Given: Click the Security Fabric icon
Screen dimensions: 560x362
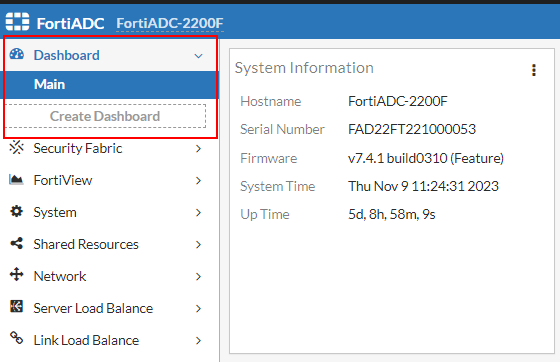Looking at the screenshot, I should 16,147.
